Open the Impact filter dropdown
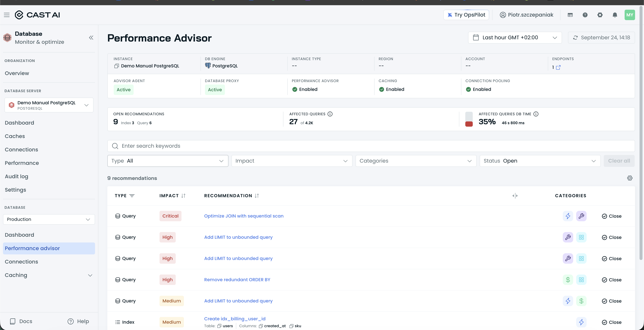Screen dimensions: 644x330 click(292, 161)
